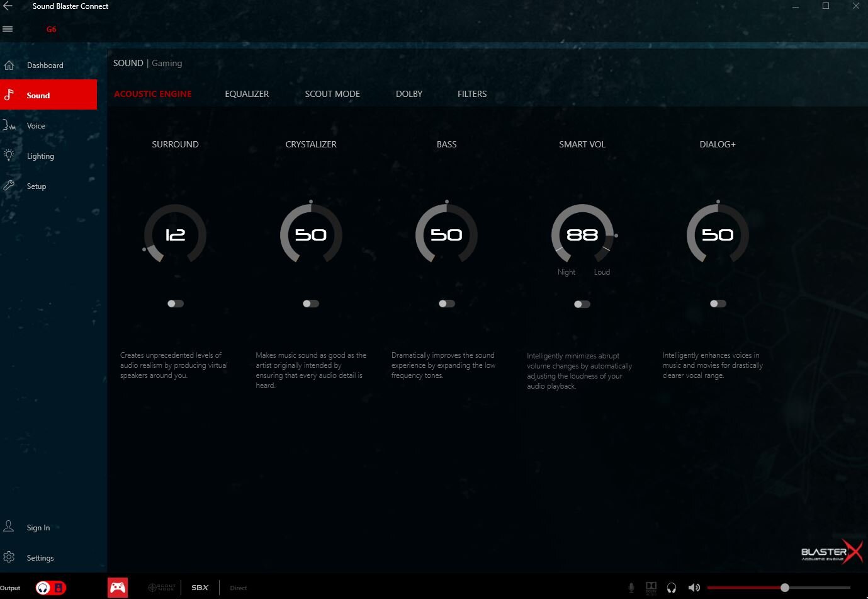
Task: Click the SBX icon in bottom bar
Action: pos(200,588)
